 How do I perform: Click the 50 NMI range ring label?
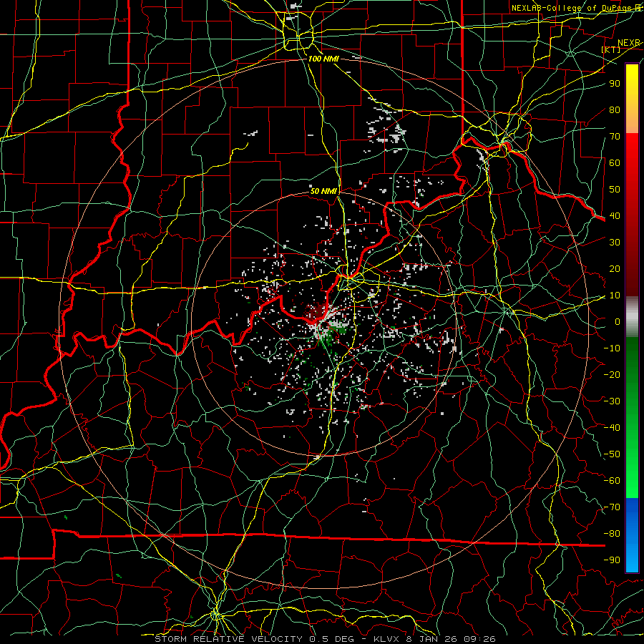coord(323,191)
